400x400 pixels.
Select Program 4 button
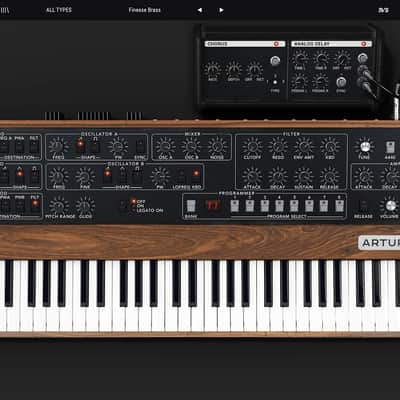pyautogui.click(x=279, y=206)
